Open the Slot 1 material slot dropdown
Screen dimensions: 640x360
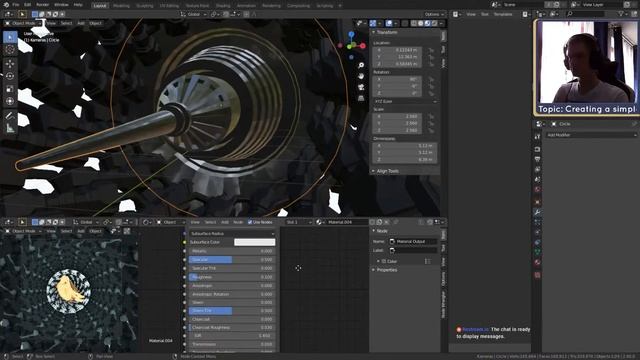[298, 222]
